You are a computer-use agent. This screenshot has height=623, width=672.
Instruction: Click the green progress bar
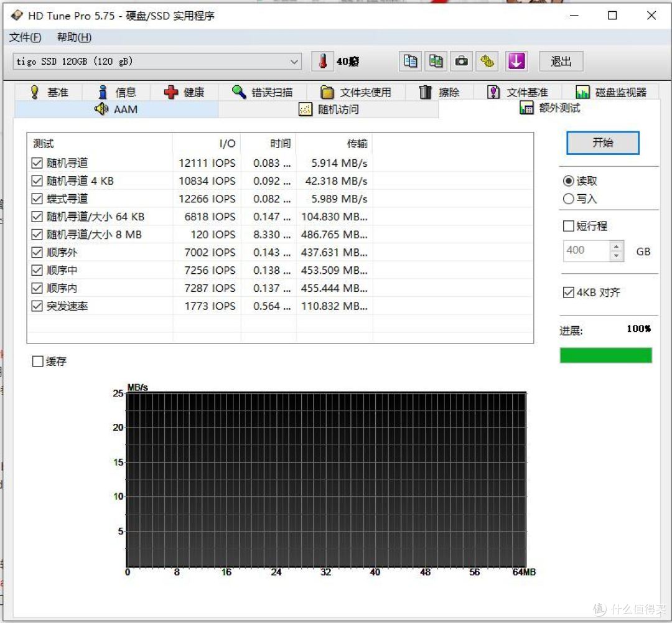pos(605,355)
